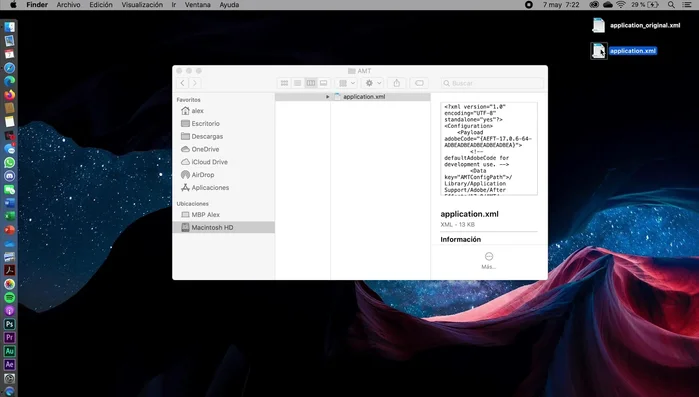Open the Preview app in the Dock
The width and height of the screenshot is (699, 397).
tap(9, 41)
